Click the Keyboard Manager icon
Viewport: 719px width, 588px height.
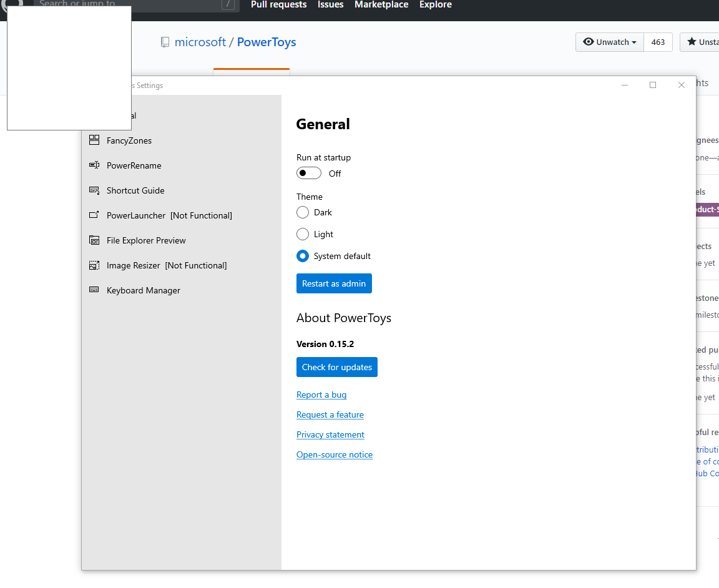[x=94, y=290]
